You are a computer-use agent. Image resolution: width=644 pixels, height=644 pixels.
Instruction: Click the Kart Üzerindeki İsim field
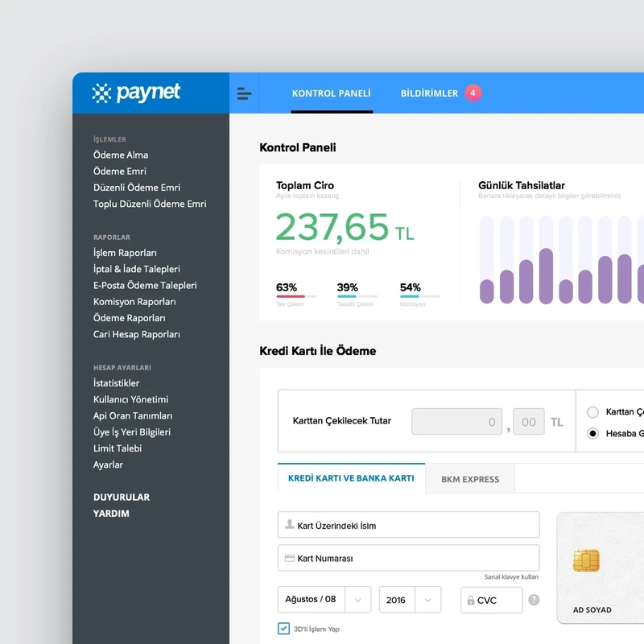[x=409, y=525]
